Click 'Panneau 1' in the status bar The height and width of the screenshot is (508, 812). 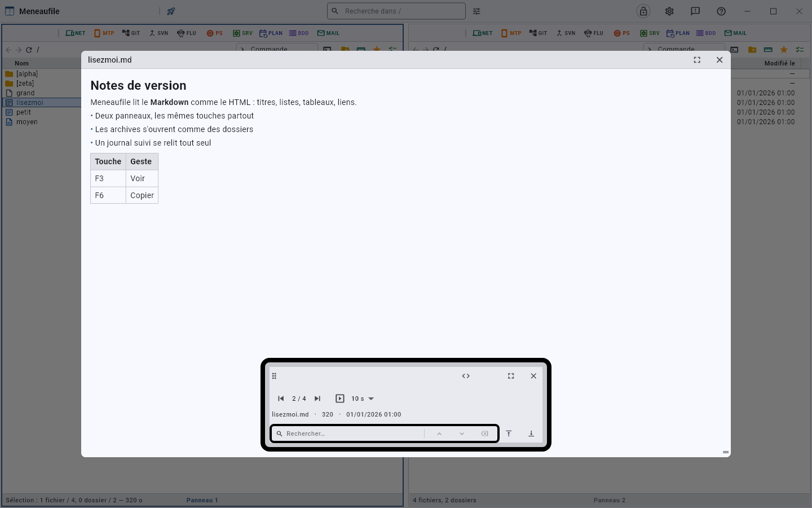[x=202, y=500]
